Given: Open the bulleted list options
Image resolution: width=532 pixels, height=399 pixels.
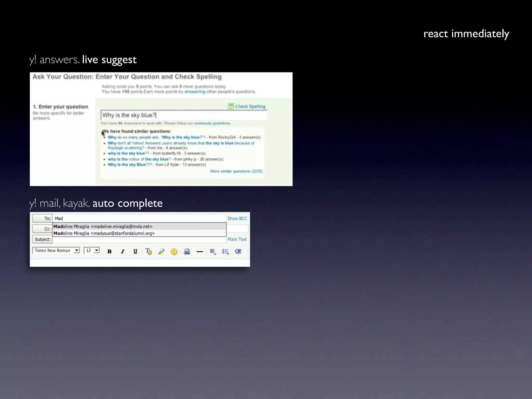Looking at the screenshot, I should [225, 251].
